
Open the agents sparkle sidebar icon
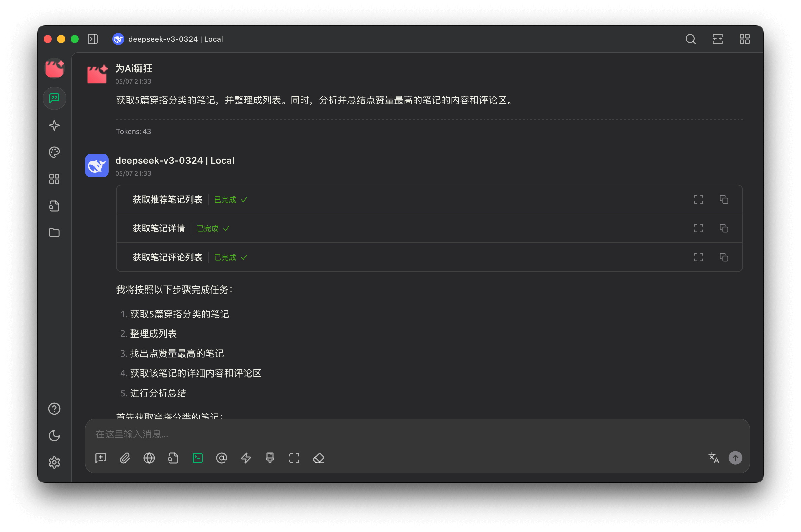coord(54,125)
